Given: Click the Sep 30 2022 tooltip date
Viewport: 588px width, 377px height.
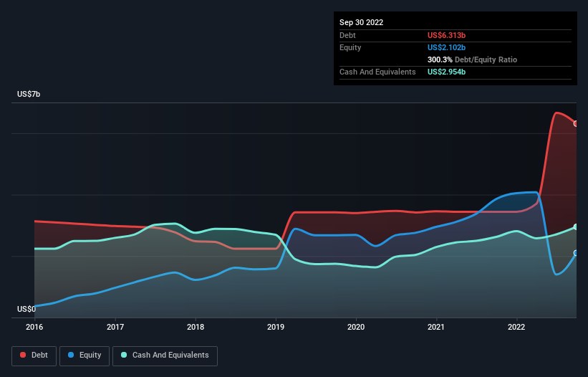Looking at the screenshot, I should [x=361, y=22].
